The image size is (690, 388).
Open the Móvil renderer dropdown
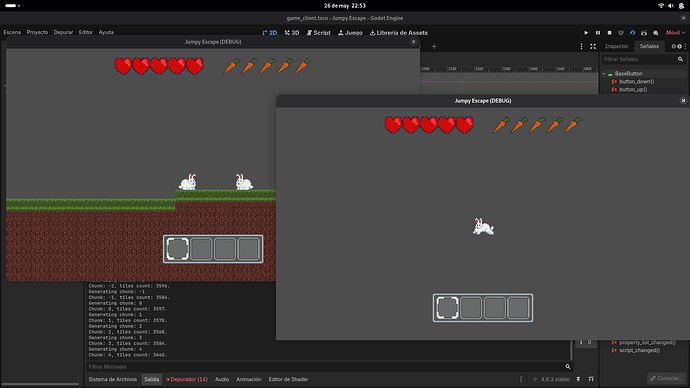click(675, 33)
